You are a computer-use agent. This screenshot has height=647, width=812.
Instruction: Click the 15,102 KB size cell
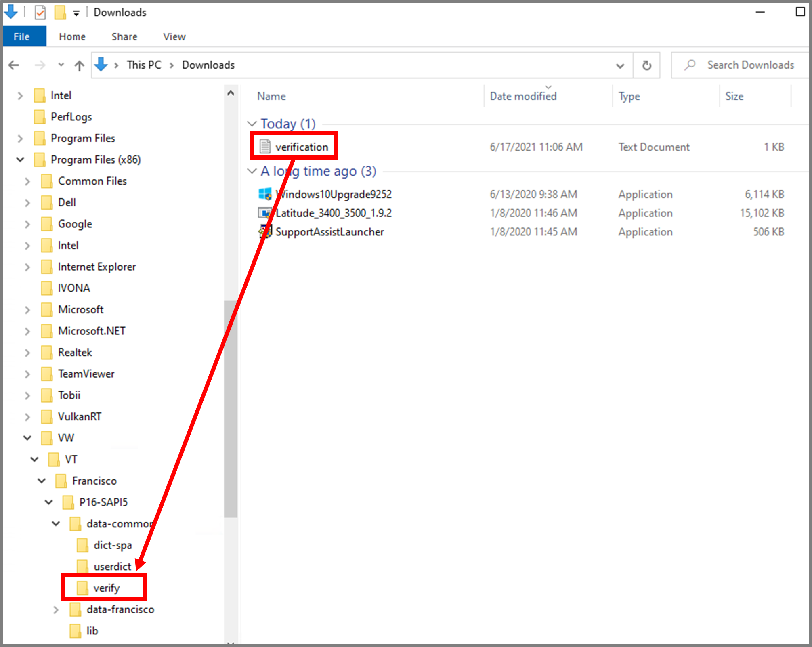pyautogui.click(x=762, y=213)
